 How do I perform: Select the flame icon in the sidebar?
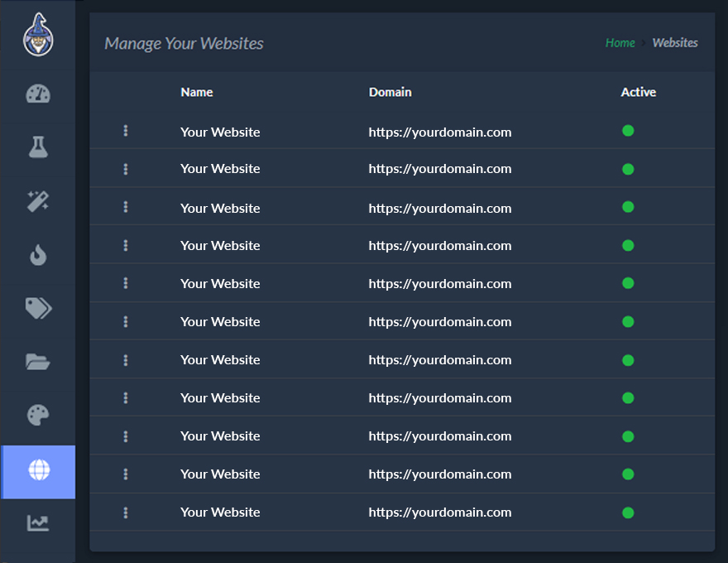(37, 255)
